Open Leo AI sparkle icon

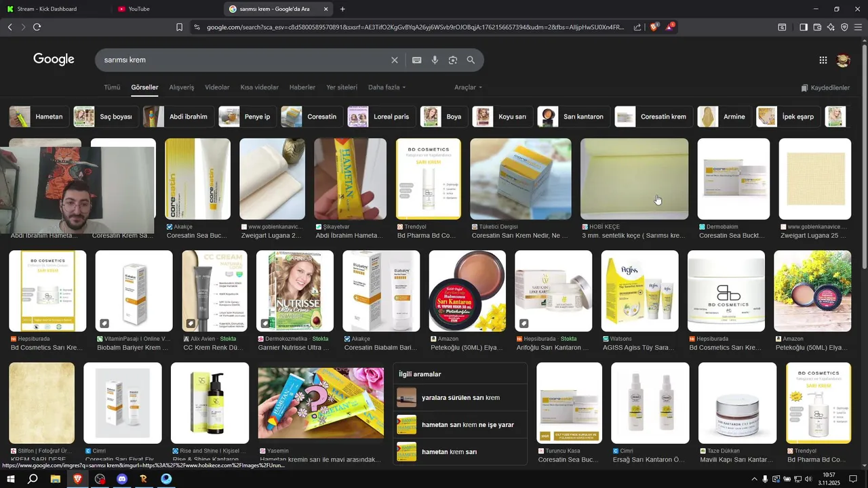[x=831, y=27]
